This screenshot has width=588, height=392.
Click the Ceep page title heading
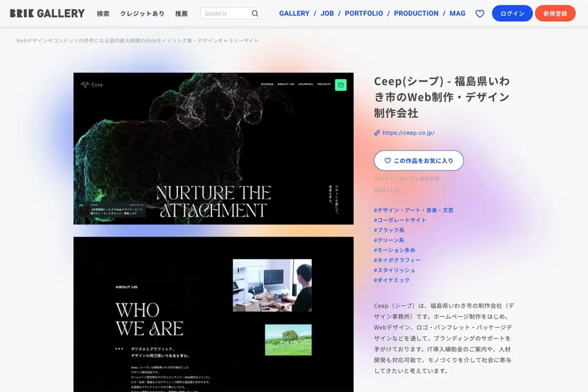(x=442, y=96)
